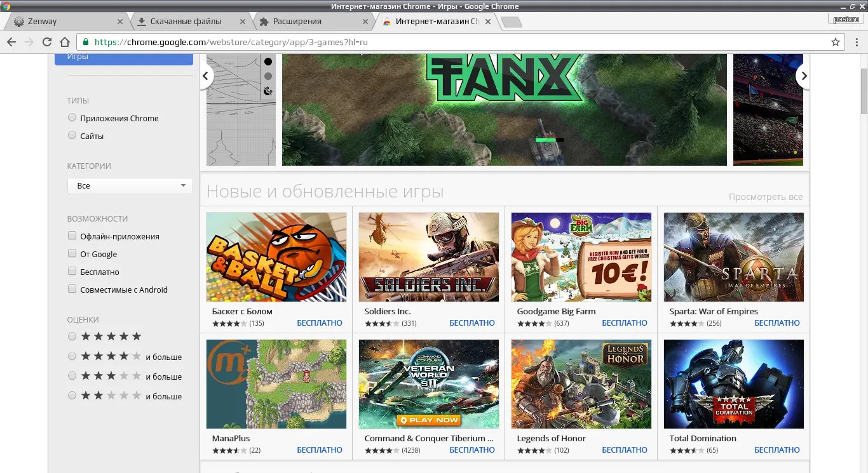This screenshot has height=473, width=868.
Task: Click the green padlock security icon
Action: (x=85, y=43)
